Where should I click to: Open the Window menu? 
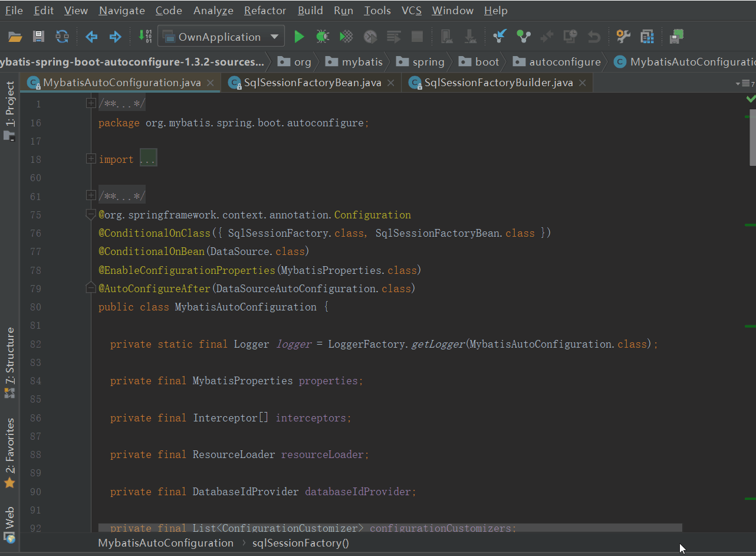[x=452, y=10]
